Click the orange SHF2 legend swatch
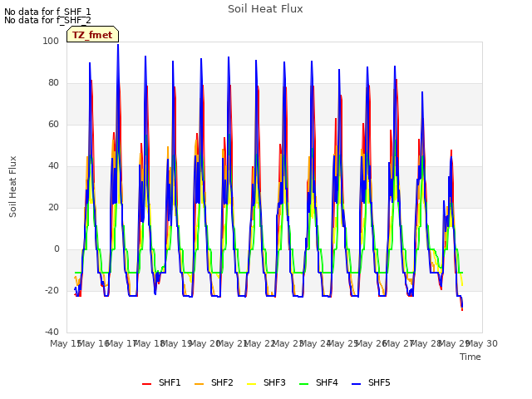Viewport: 532px width, 399px height. pyautogui.click(x=199, y=384)
